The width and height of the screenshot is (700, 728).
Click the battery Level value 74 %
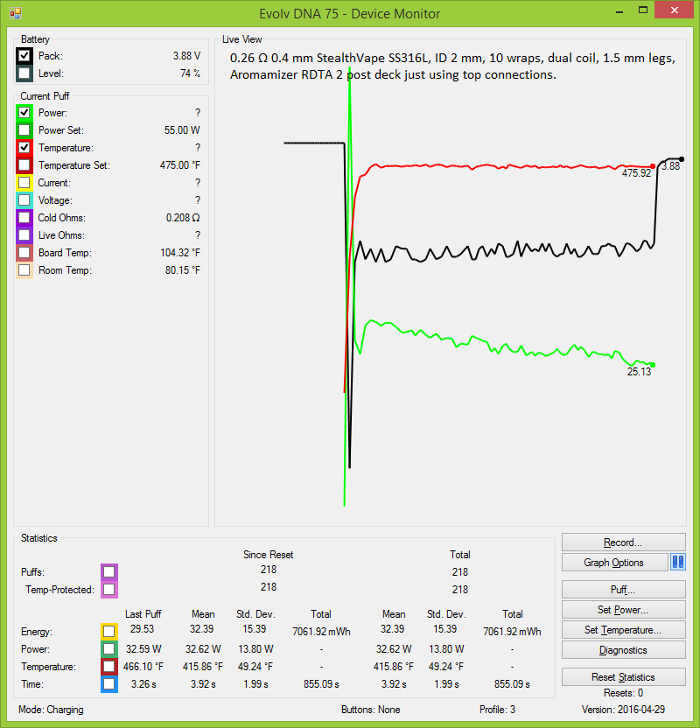pyautogui.click(x=191, y=73)
